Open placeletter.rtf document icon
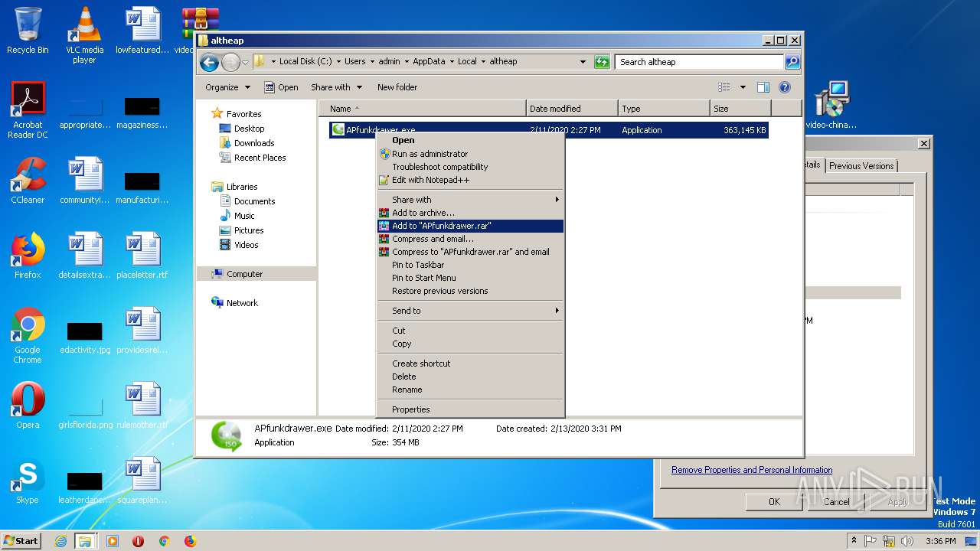The height and width of the screenshot is (551, 980). [142, 256]
